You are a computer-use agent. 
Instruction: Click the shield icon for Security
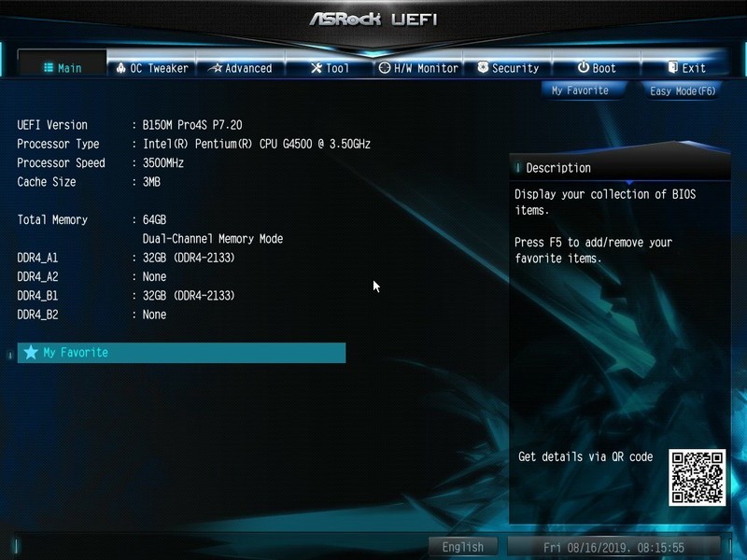[x=482, y=68]
